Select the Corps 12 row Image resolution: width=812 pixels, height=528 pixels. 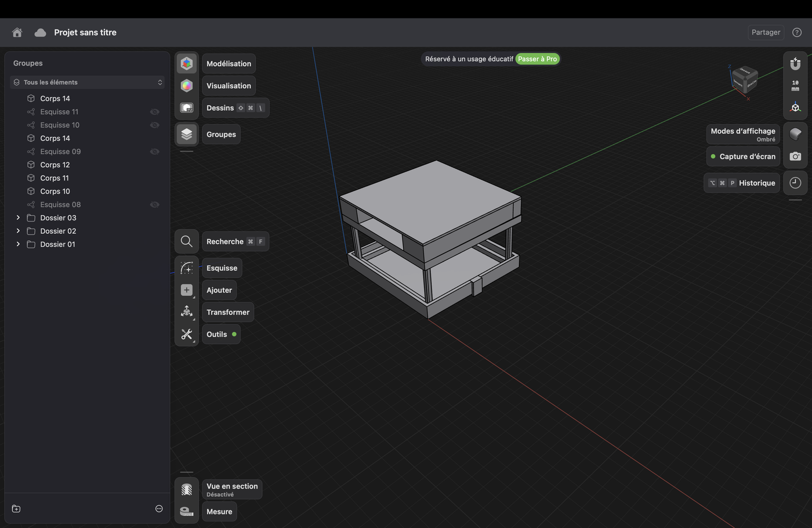[88, 165]
